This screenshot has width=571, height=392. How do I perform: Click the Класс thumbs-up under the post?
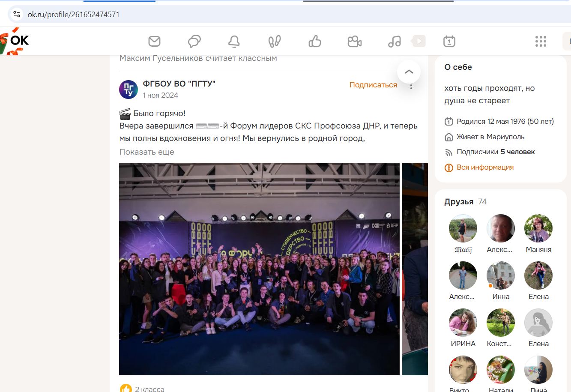(126, 389)
